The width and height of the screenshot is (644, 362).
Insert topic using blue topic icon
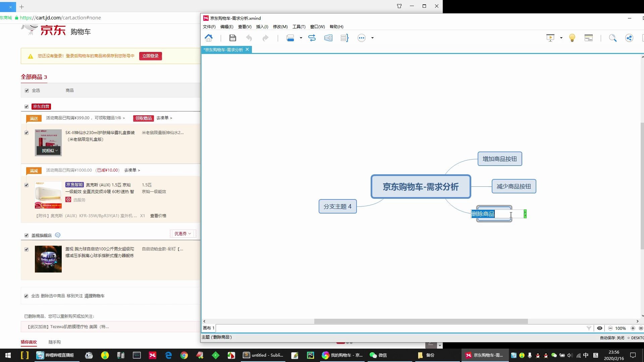290,38
